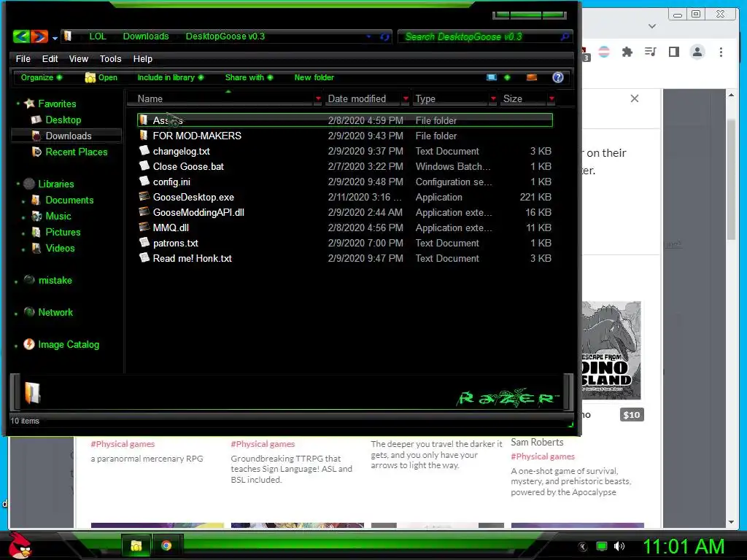Screen dimensions: 747x560
Task: Open the Angry Birds start button
Action: point(20,545)
